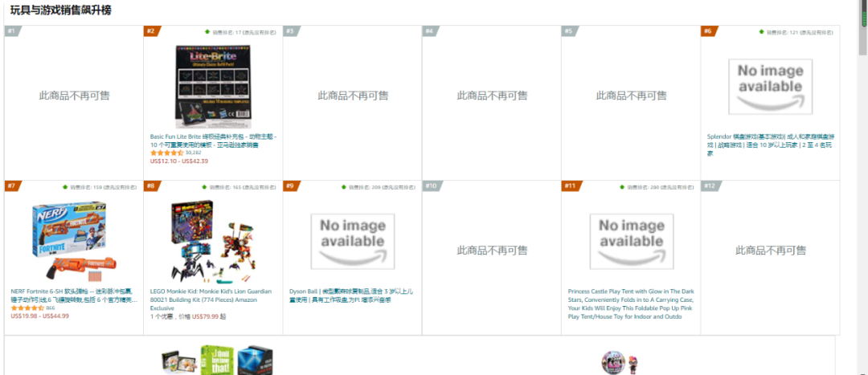Click the green up arrow on item #11
Image resolution: width=868 pixels, height=375 pixels.
tap(622, 187)
